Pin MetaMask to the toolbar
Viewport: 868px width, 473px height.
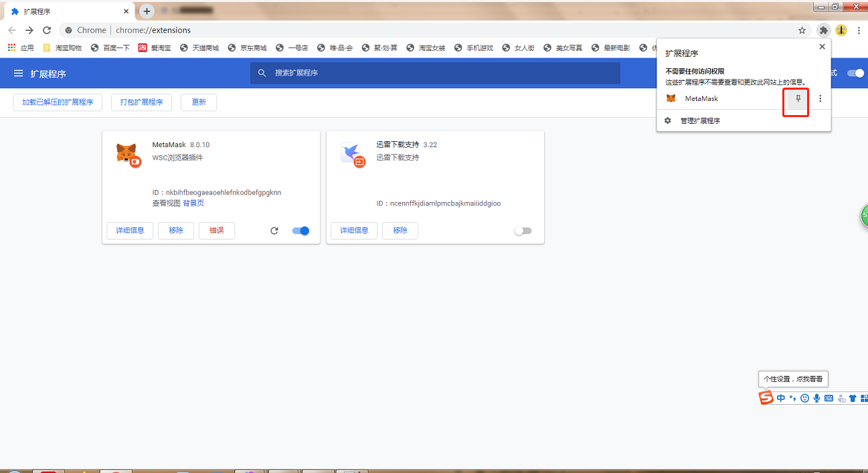click(x=797, y=98)
